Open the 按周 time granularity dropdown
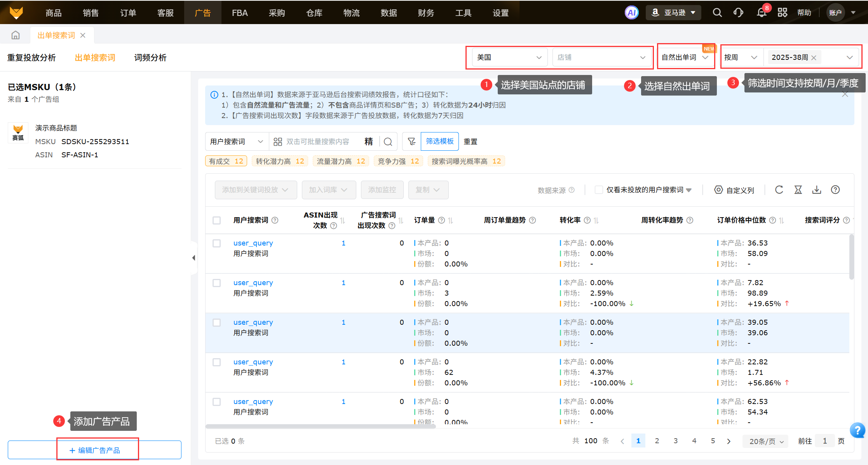Screen dimensions: 868x465 click(741, 57)
